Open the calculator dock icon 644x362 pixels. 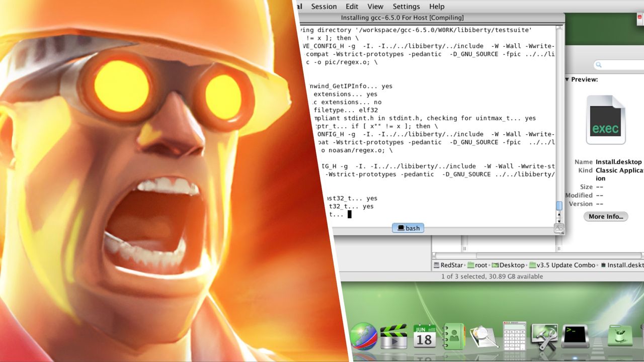[x=514, y=336]
